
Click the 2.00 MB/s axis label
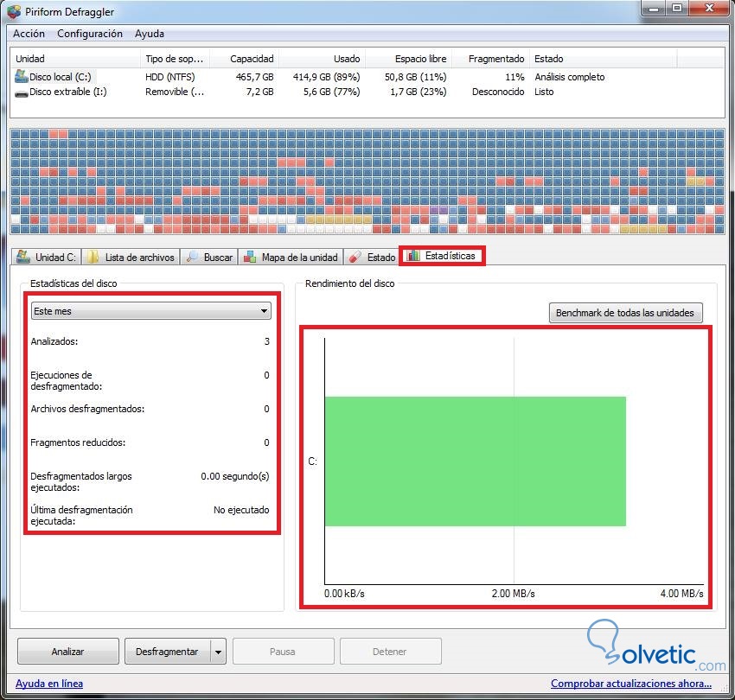coord(514,594)
